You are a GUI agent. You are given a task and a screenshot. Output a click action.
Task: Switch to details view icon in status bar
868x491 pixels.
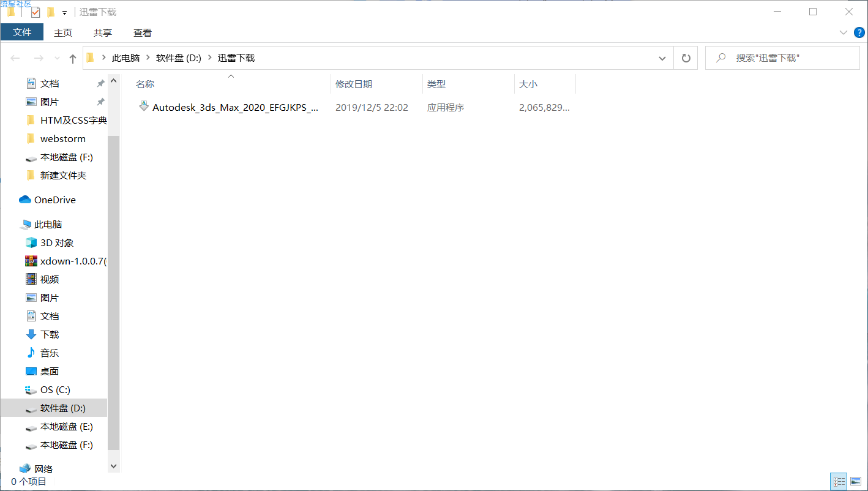coord(839,481)
